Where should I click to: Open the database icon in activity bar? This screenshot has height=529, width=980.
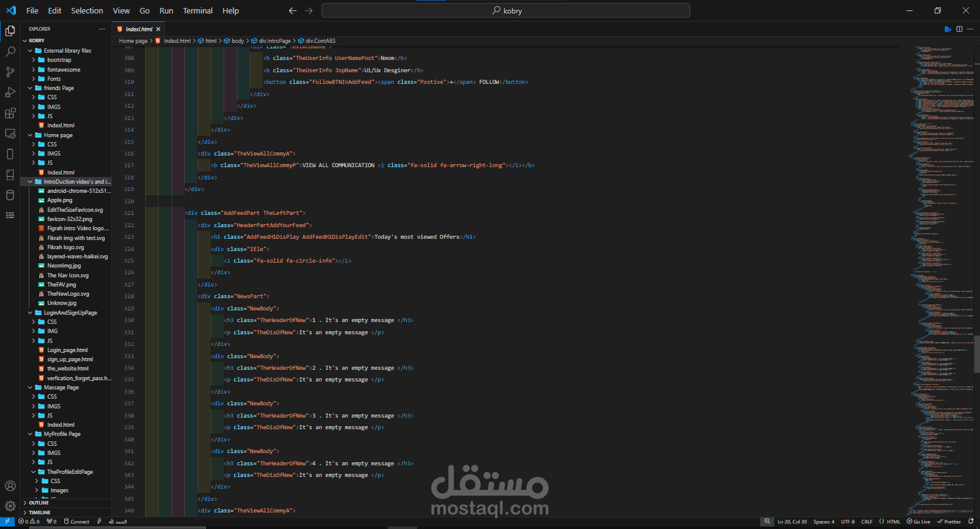(10, 195)
